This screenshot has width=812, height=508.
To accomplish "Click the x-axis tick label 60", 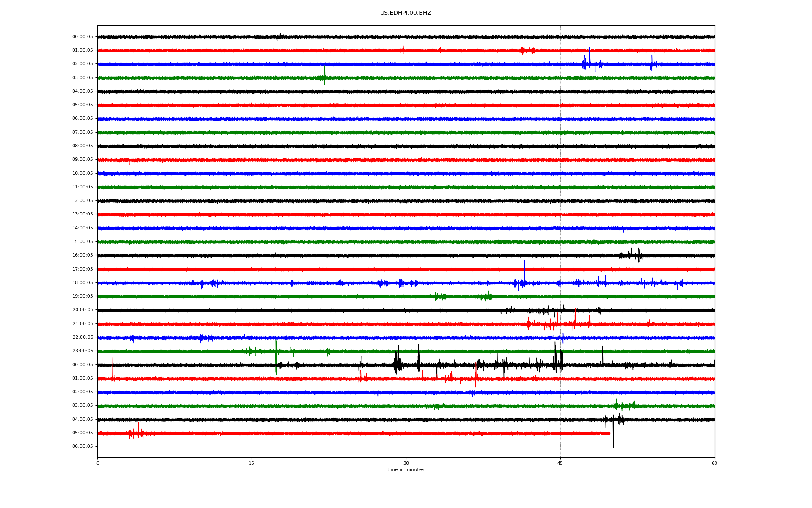I will click(714, 463).
